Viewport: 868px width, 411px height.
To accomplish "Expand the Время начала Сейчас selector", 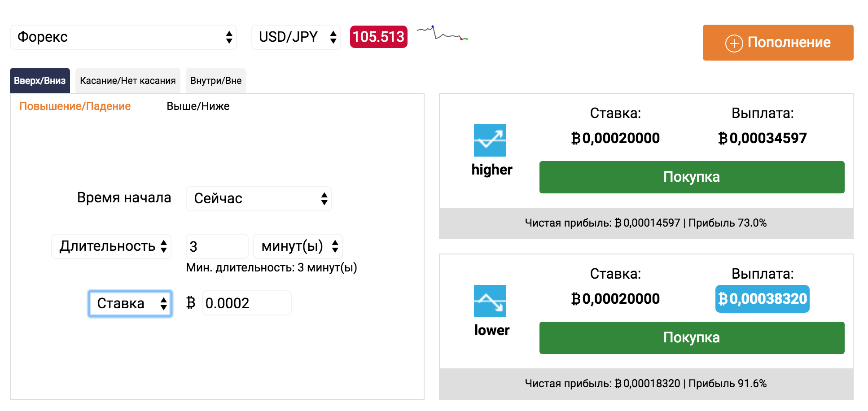I will click(259, 199).
